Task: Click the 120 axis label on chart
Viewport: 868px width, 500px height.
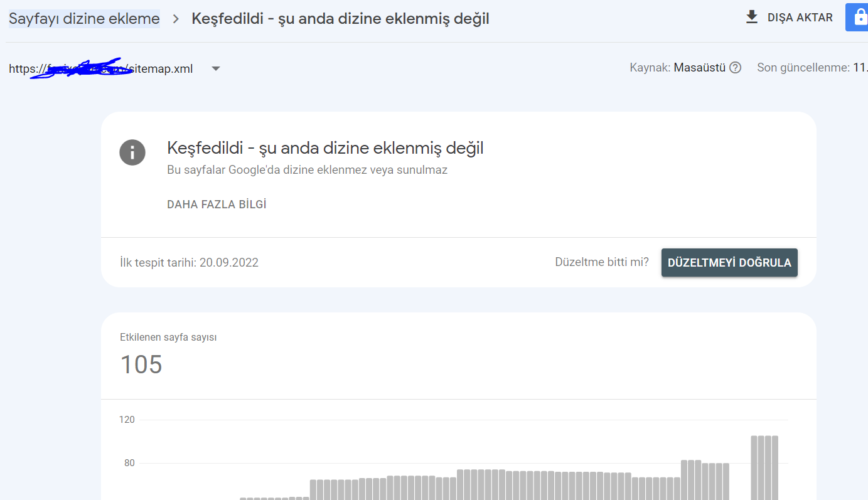Action: 127,420
